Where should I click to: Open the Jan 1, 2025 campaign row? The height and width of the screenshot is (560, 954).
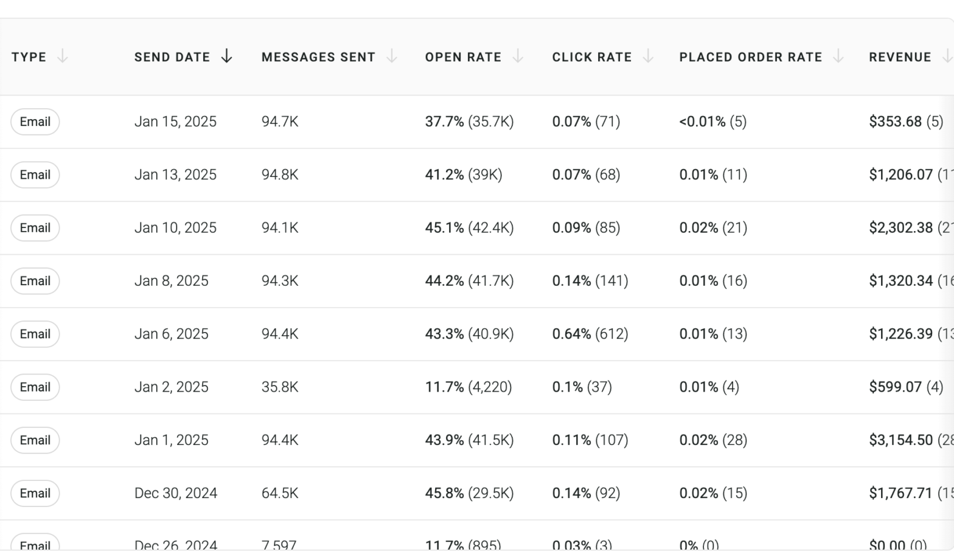pos(172,440)
